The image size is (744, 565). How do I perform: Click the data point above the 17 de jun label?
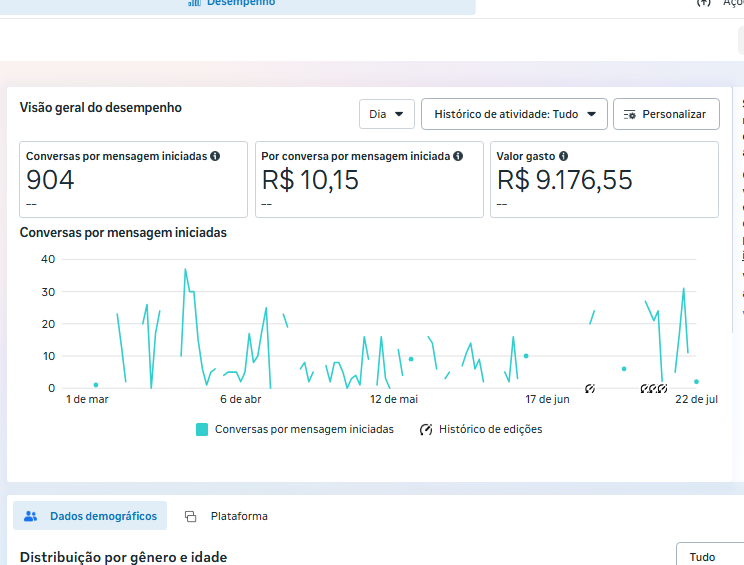(526, 356)
